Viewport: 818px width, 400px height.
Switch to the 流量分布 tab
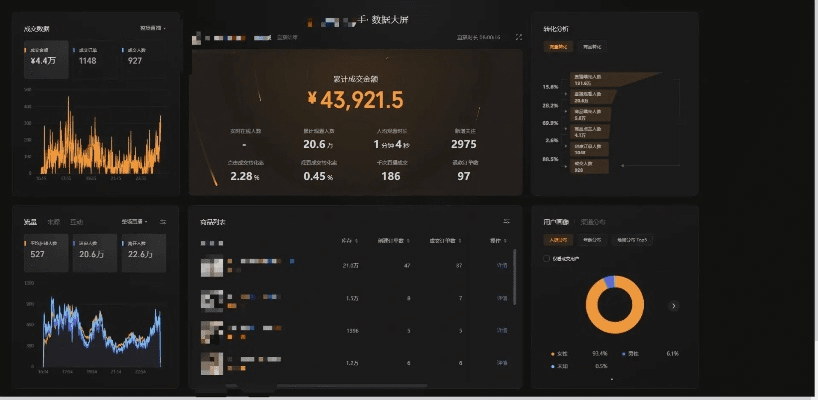(594, 222)
